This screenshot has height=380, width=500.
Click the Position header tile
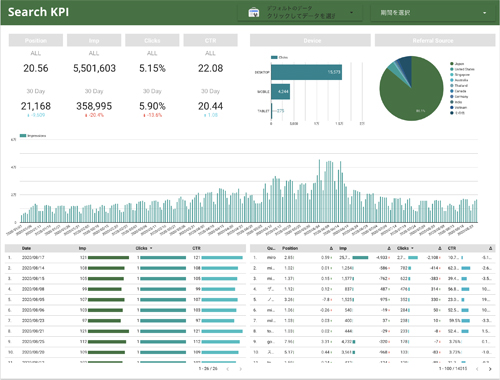pyautogui.click(x=36, y=40)
